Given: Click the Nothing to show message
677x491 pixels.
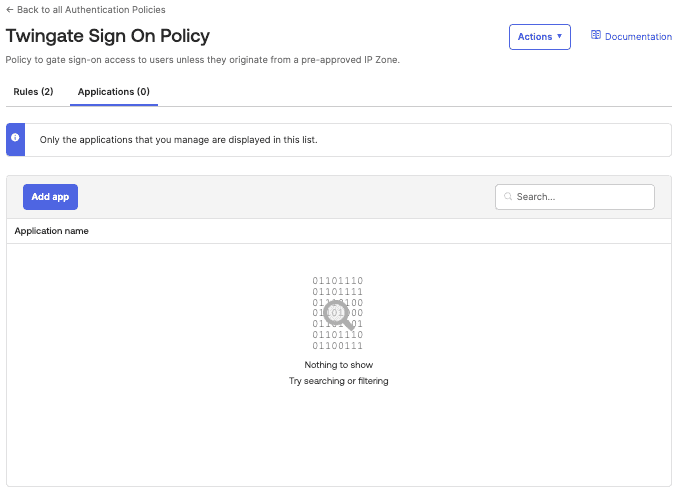Looking at the screenshot, I should click(x=338, y=365).
